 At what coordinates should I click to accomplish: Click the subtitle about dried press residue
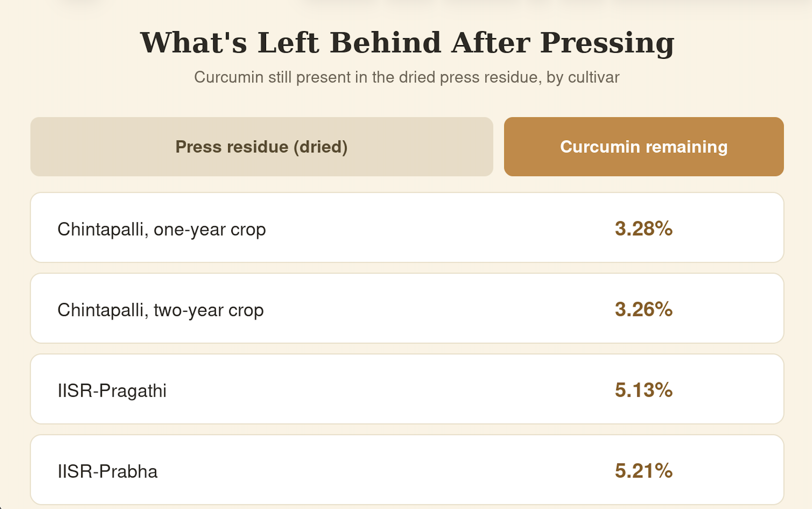coord(407,77)
